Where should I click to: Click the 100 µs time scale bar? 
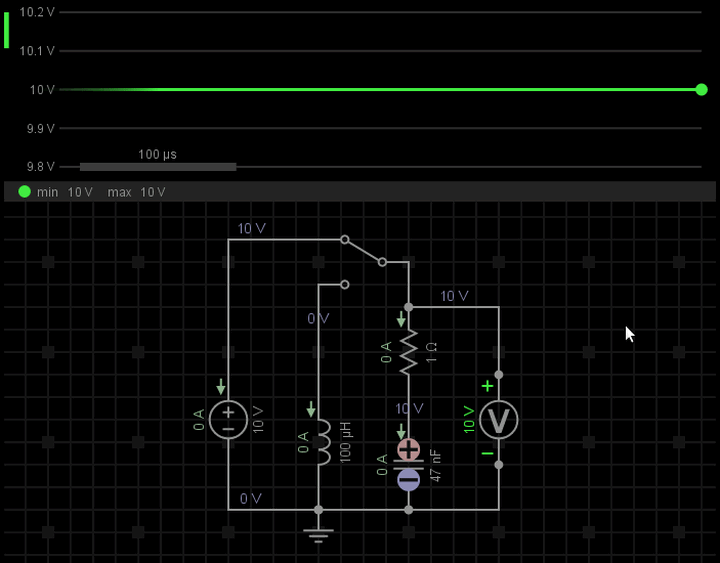tap(157, 166)
